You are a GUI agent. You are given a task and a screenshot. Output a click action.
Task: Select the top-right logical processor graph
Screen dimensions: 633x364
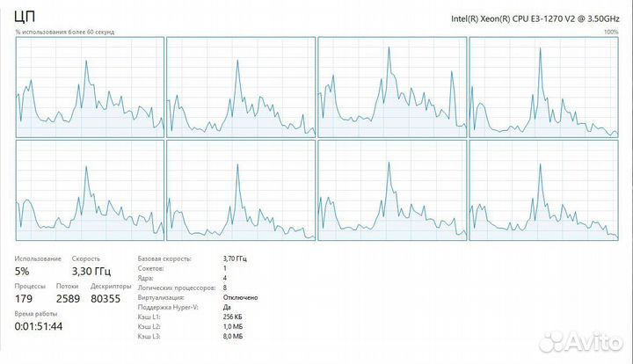click(543, 87)
